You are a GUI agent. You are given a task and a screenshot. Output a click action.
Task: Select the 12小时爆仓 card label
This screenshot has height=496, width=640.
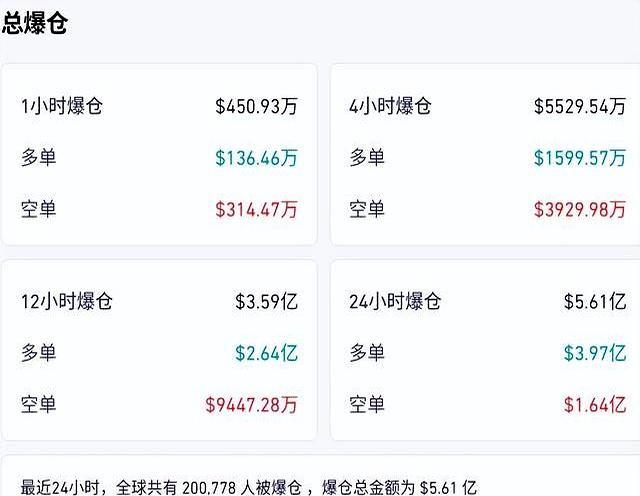point(67,301)
